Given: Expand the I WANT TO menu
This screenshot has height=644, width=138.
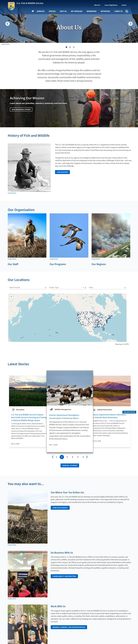Looking at the screenshot, I should pos(118,11).
